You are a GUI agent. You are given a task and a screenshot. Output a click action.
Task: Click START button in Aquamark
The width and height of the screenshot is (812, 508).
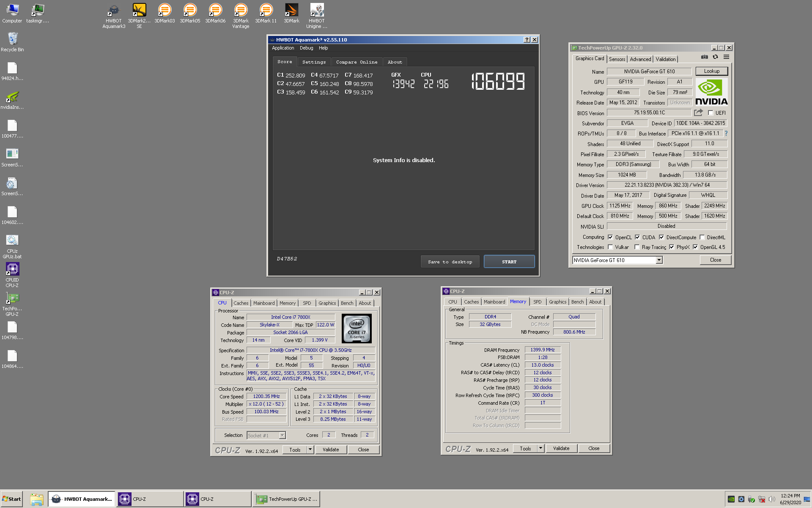pyautogui.click(x=509, y=262)
